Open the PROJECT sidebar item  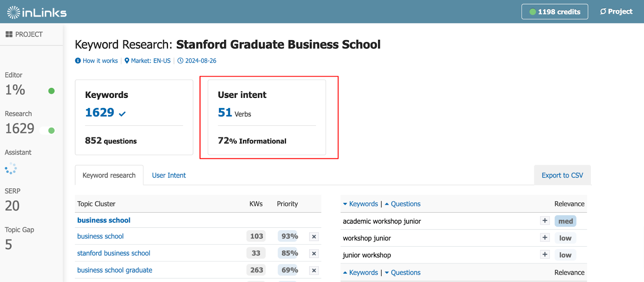[24, 34]
